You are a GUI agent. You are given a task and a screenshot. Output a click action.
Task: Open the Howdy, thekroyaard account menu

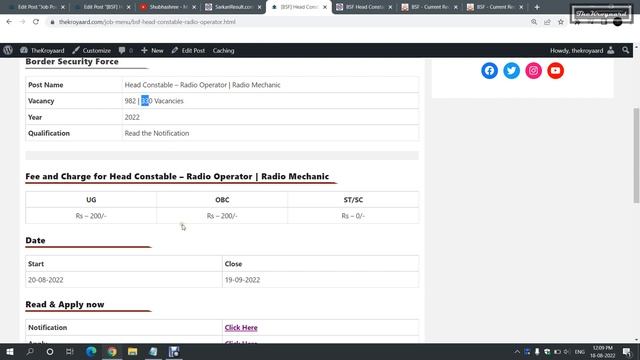(x=582, y=50)
